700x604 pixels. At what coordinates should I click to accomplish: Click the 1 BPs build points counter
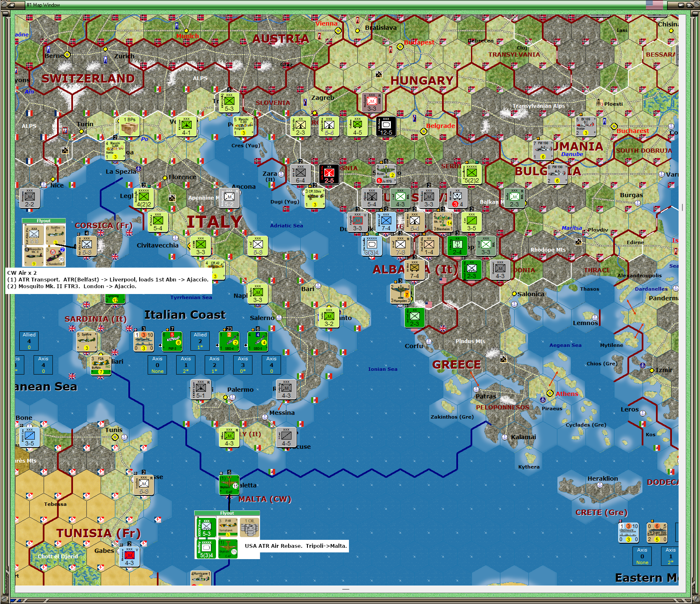[x=129, y=126]
